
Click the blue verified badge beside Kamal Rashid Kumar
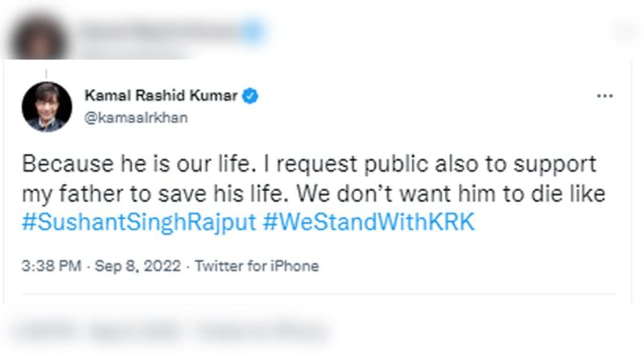click(x=250, y=96)
